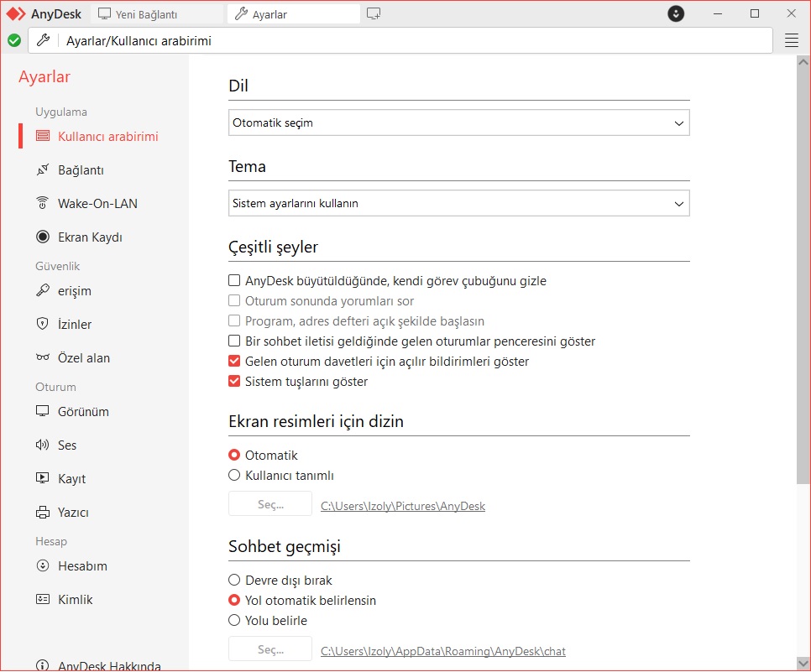Click Seç button for screenshot directory
This screenshot has width=811, height=672.
(x=270, y=504)
